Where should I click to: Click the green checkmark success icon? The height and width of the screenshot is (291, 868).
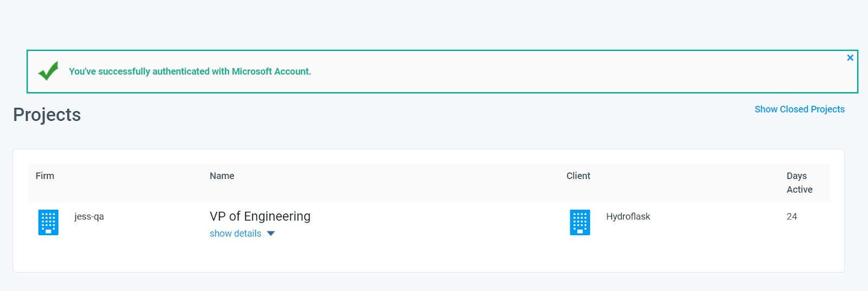48,71
